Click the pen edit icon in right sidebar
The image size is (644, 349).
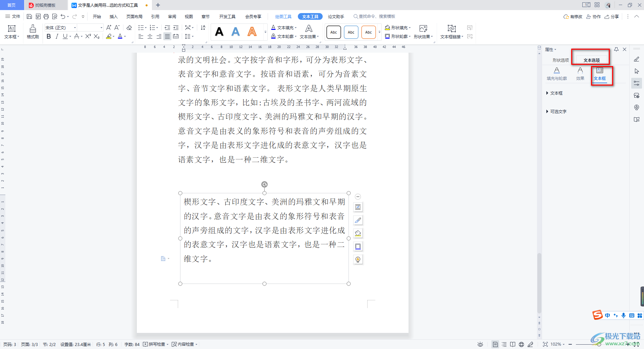pos(637,59)
